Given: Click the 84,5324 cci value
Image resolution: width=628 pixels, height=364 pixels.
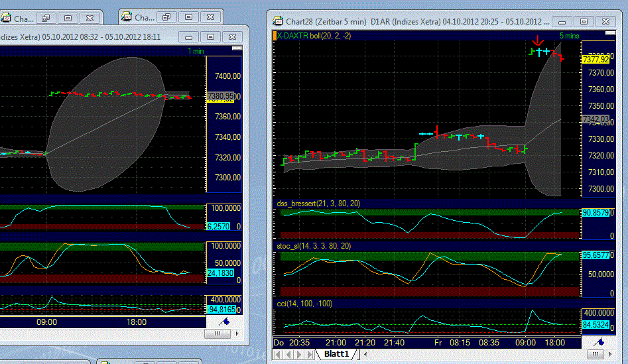Looking at the screenshot, I should point(596,325).
